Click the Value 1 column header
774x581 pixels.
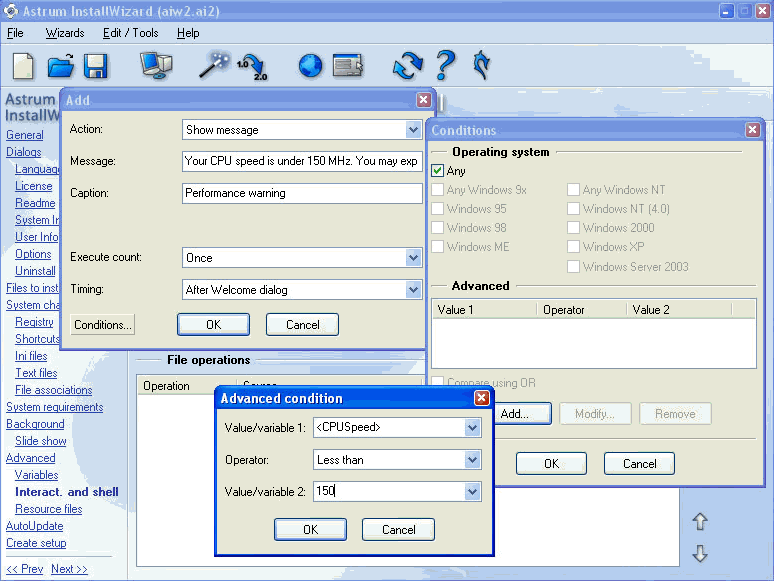(484, 310)
